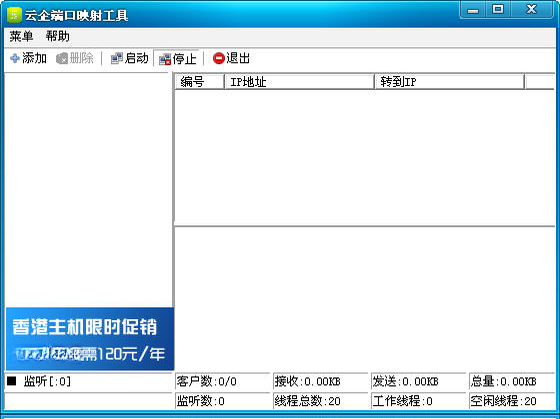Screen dimensions: 560x419
Task: Click the red 退出 exit icon
Action: click(x=219, y=58)
